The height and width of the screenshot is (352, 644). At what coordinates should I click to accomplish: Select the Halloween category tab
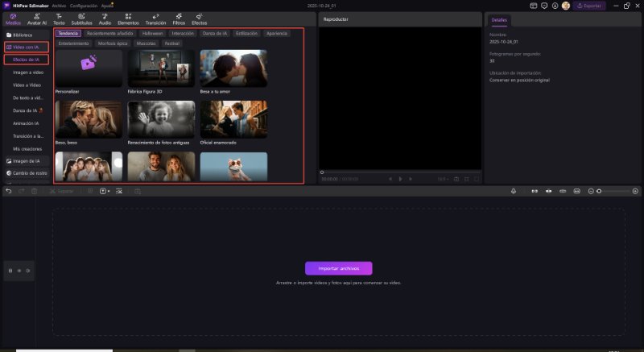(x=152, y=34)
